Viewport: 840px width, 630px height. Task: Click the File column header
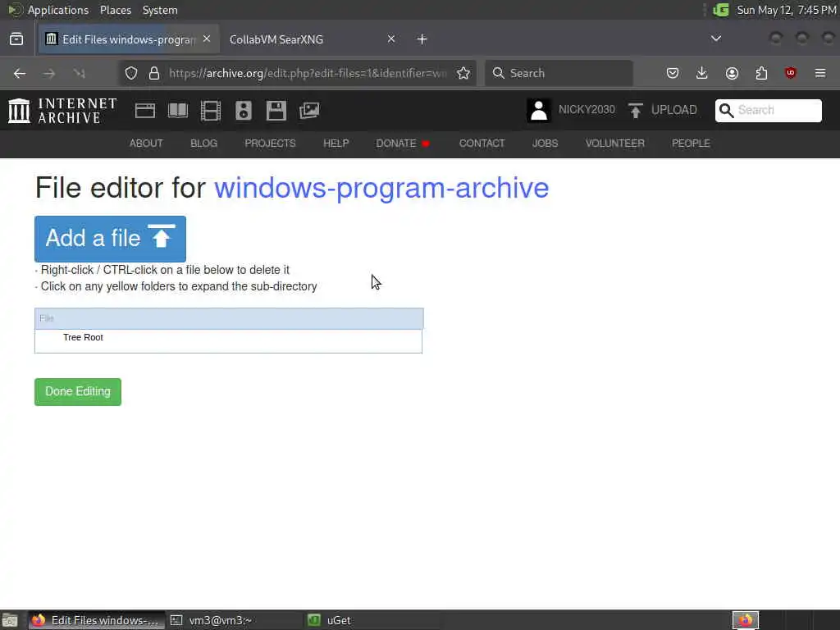click(229, 318)
